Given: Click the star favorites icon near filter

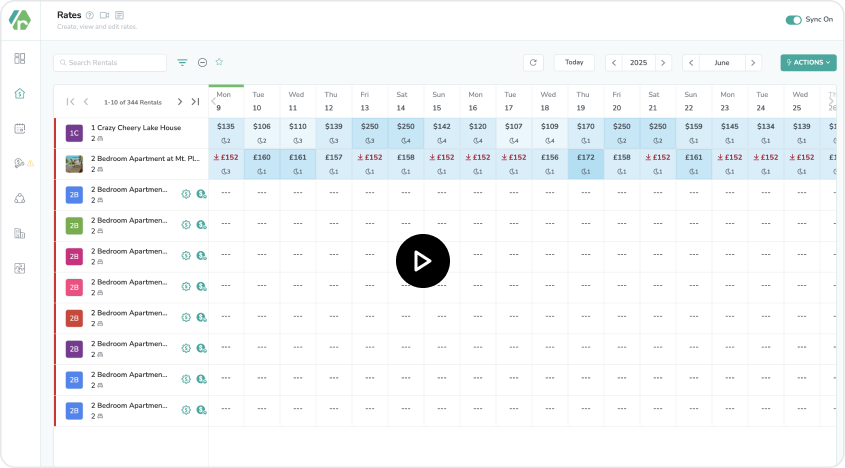Looking at the screenshot, I should [219, 62].
